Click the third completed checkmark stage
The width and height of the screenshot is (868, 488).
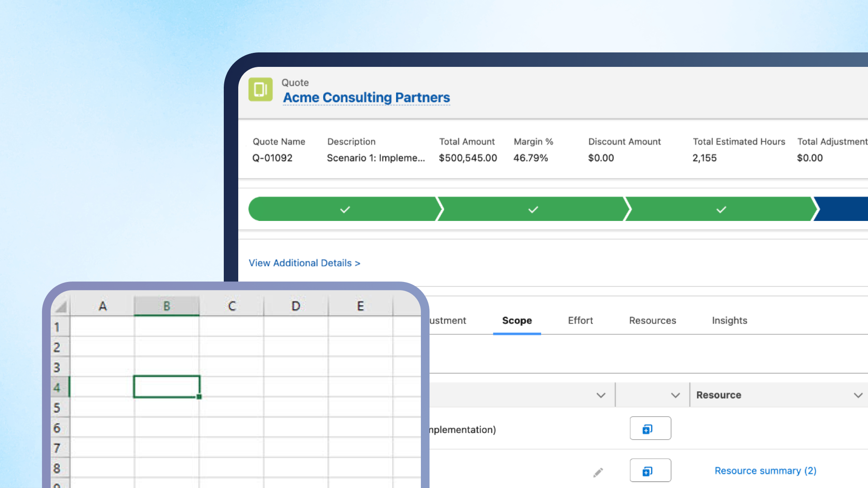[721, 209]
